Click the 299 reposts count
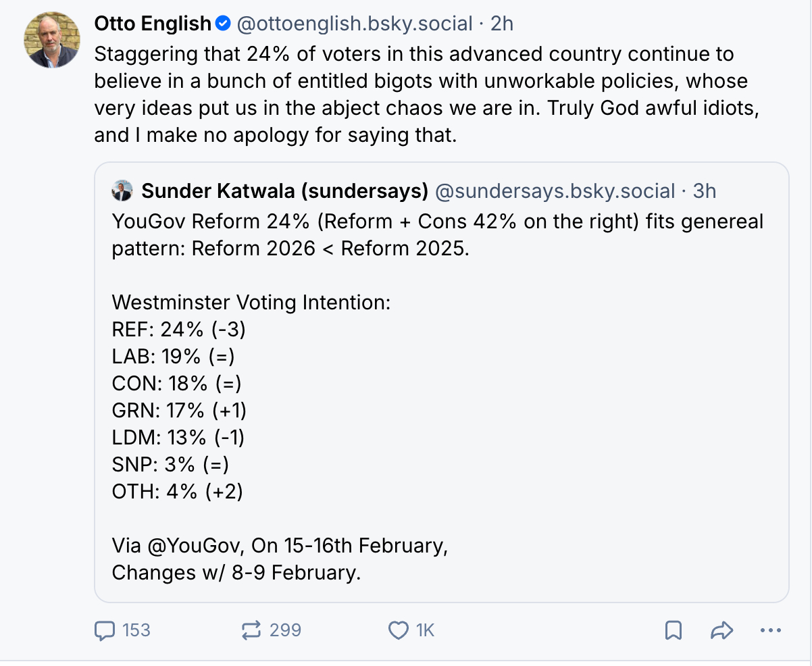 click(x=284, y=630)
